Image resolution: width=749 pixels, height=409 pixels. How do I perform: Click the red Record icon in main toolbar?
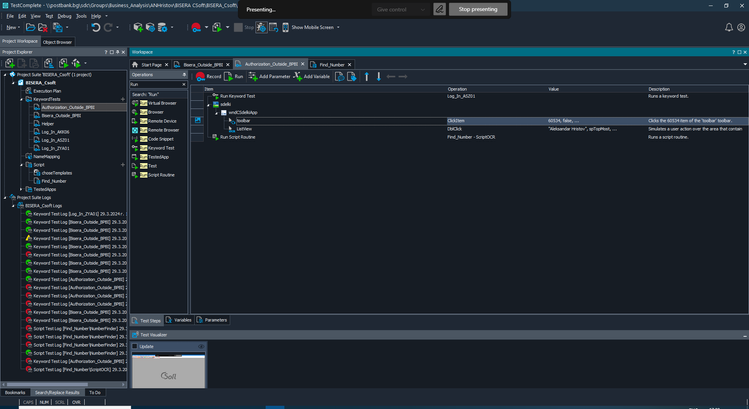pyautogui.click(x=196, y=28)
